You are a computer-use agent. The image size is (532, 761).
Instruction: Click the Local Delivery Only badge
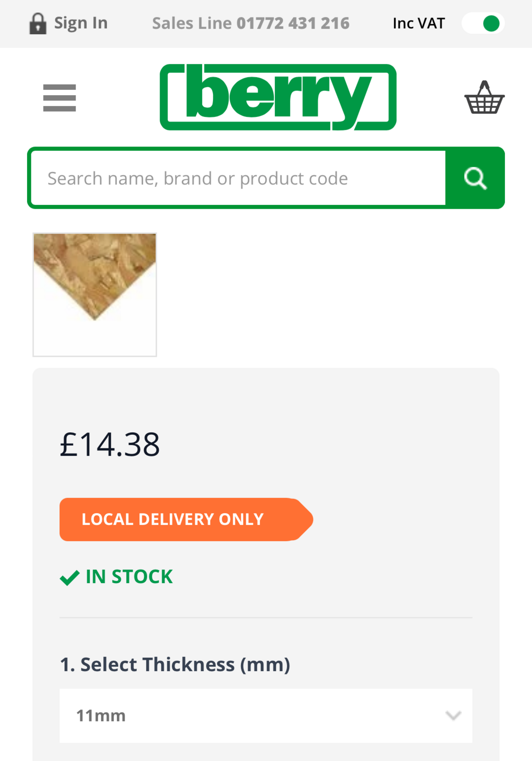click(185, 519)
